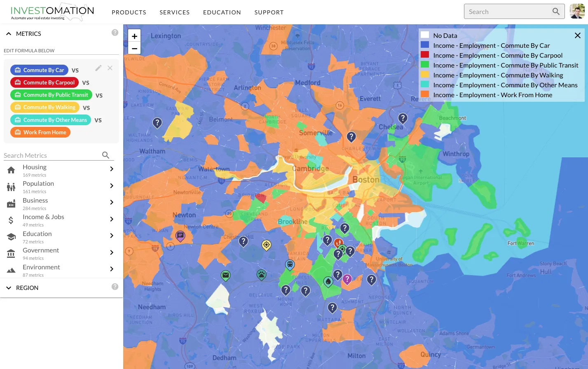
Task: Click the formula edit pencil icon
Action: [x=98, y=68]
